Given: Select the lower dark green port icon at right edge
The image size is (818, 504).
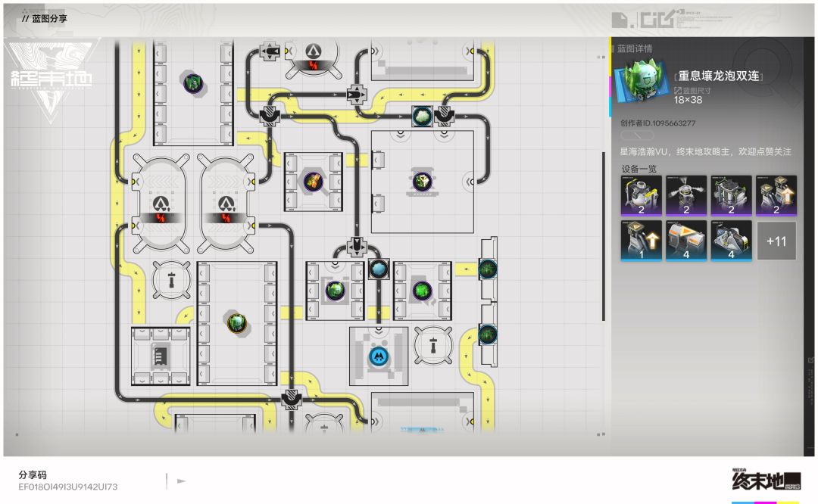Looking at the screenshot, I should coord(488,334).
